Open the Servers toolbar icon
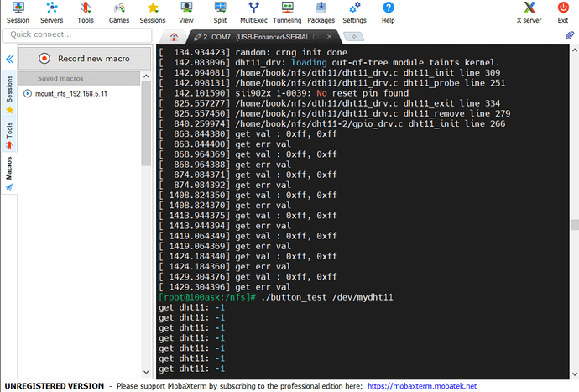579x392 pixels. (x=52, y=13)
